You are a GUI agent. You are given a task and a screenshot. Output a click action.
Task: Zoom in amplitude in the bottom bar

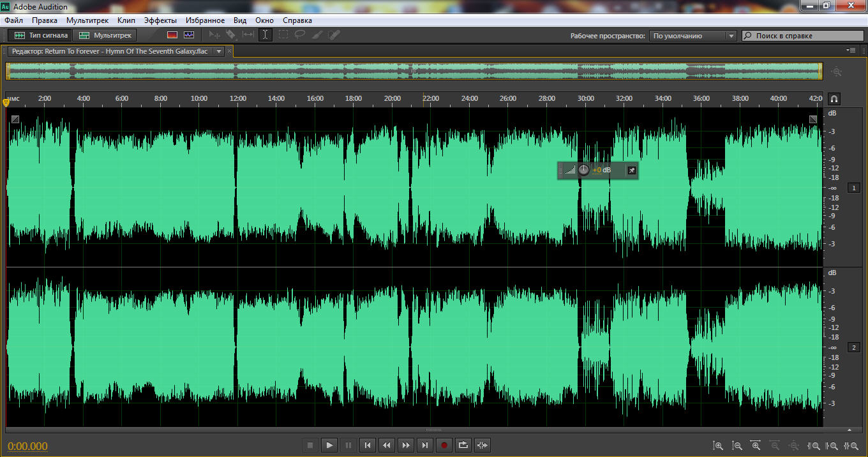tap(718, 446)
